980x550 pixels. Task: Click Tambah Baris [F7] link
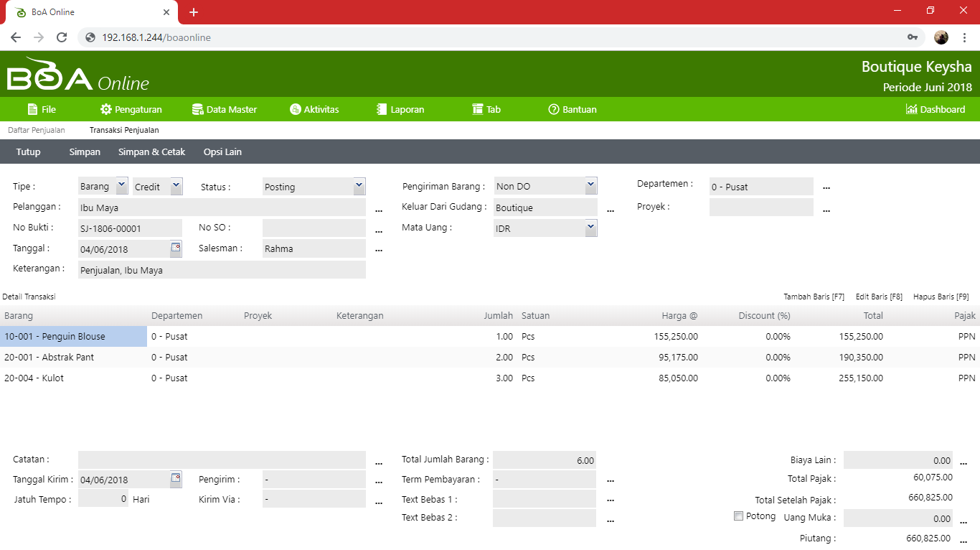pos(814,297)
